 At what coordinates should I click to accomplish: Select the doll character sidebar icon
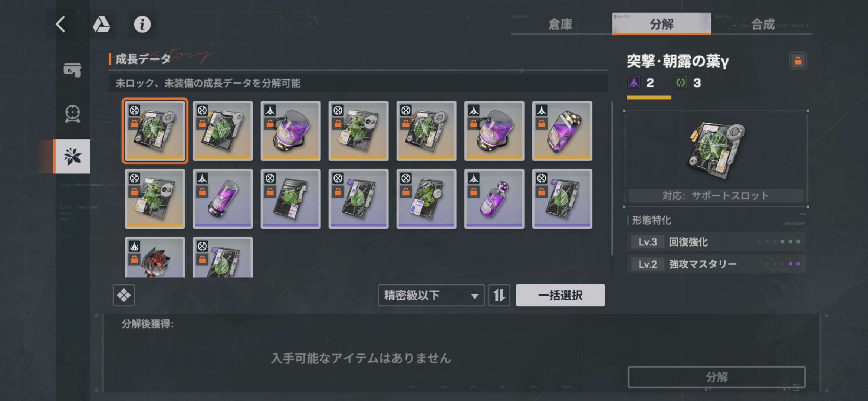[x=72, y=114]
